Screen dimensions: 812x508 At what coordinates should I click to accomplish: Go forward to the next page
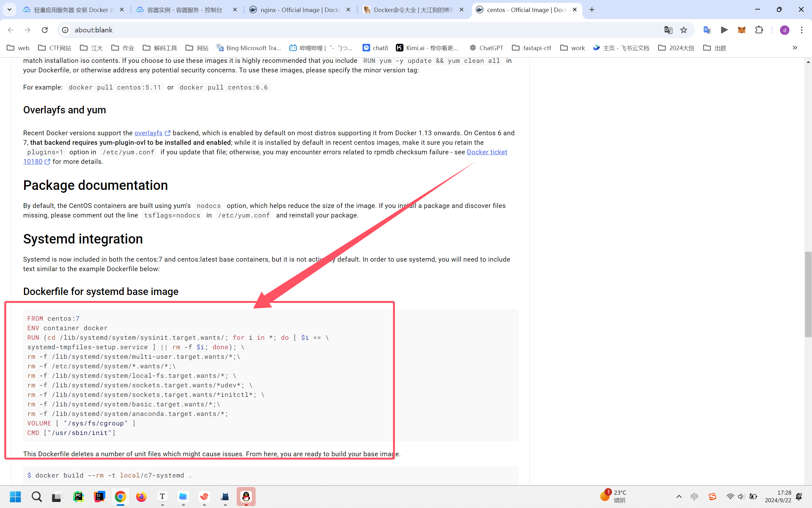tap(28, 30)
